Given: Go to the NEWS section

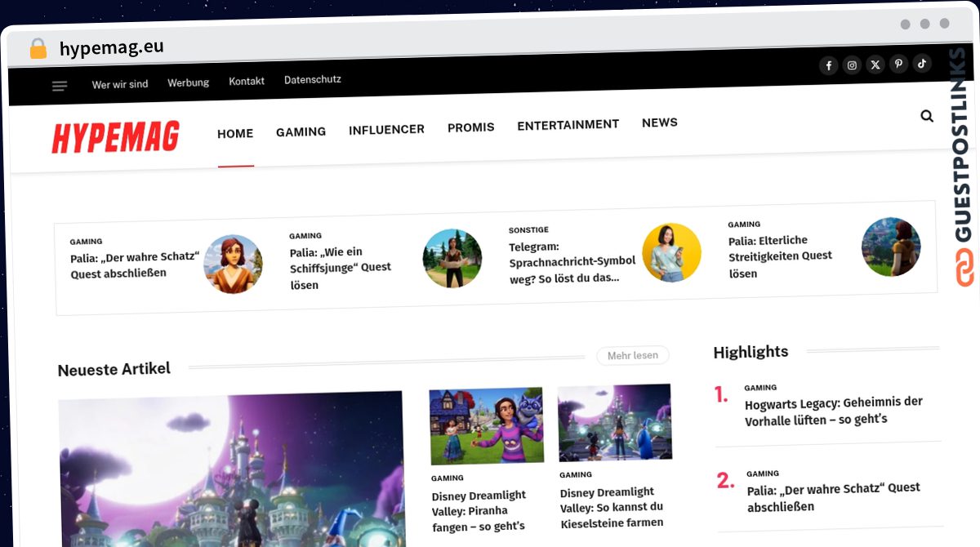Looking at the screenshot, I should tap(660, 122).
